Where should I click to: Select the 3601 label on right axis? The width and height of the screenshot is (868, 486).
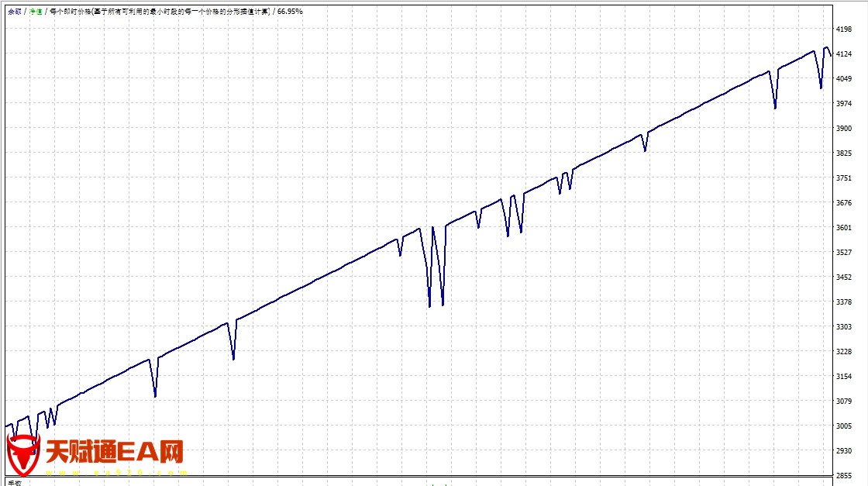pyautogui.click(x=844, y=228)
